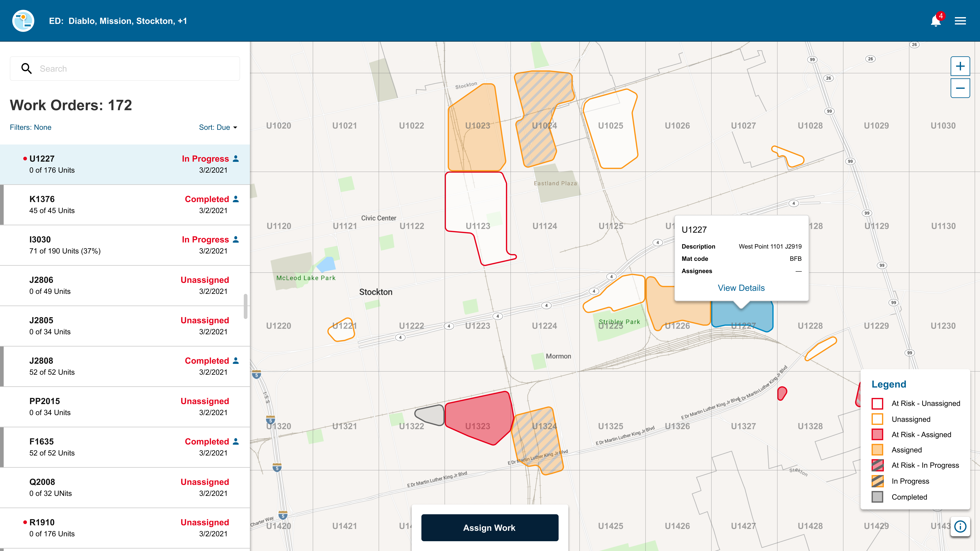
Task: Click the app logo icon
Action: coord(23,21)
